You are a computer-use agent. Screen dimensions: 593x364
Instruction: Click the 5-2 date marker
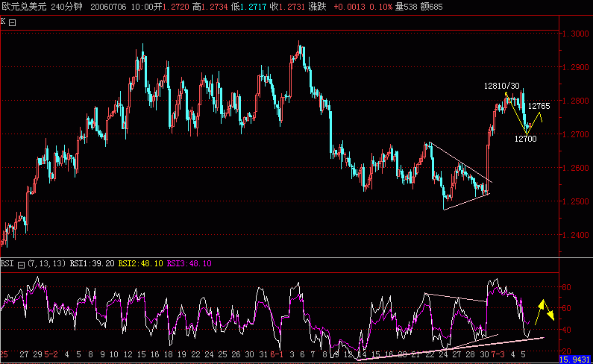[x=51, y=354]
